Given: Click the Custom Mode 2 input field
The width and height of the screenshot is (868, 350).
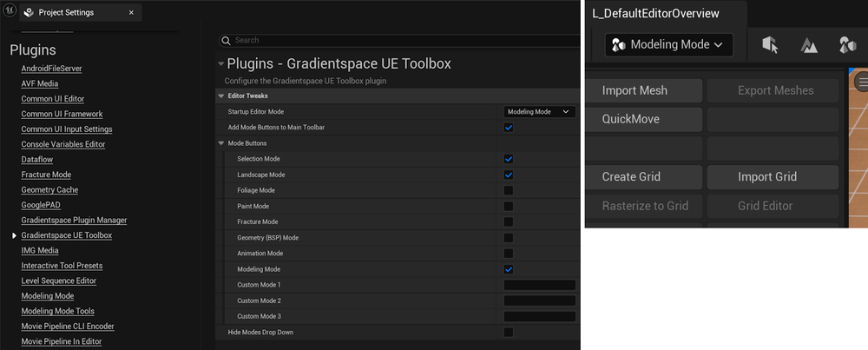Looking at the screenshot, I should pyautogui.click(x=539, y=300).
